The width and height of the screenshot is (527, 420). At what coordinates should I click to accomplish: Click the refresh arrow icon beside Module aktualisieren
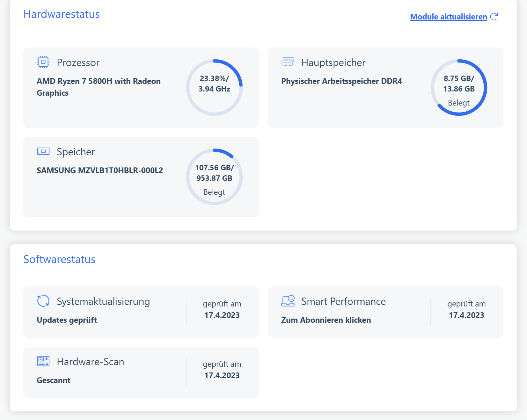click(494, 17)
